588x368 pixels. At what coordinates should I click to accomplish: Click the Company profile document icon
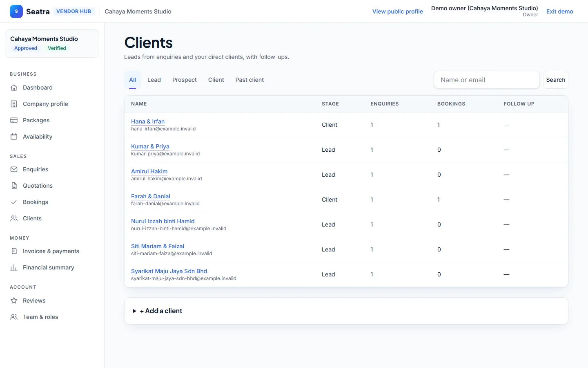click(14, 104)
